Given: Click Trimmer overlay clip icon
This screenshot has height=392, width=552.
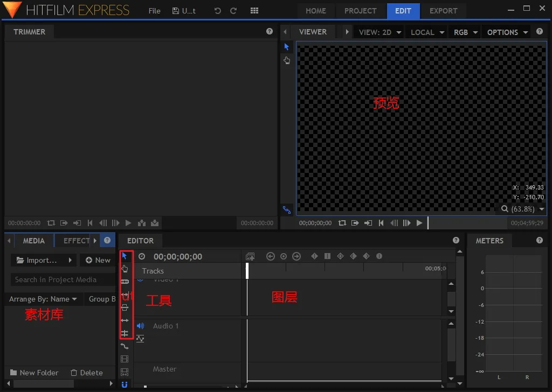Looking at the screenshot, I should (x=155, y=223).
